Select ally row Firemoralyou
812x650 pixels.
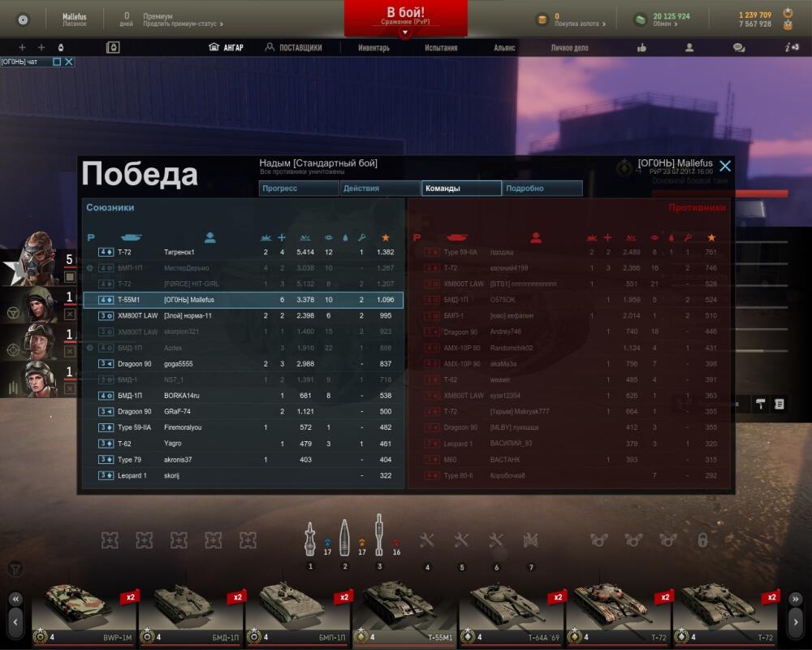click(243, 427)
